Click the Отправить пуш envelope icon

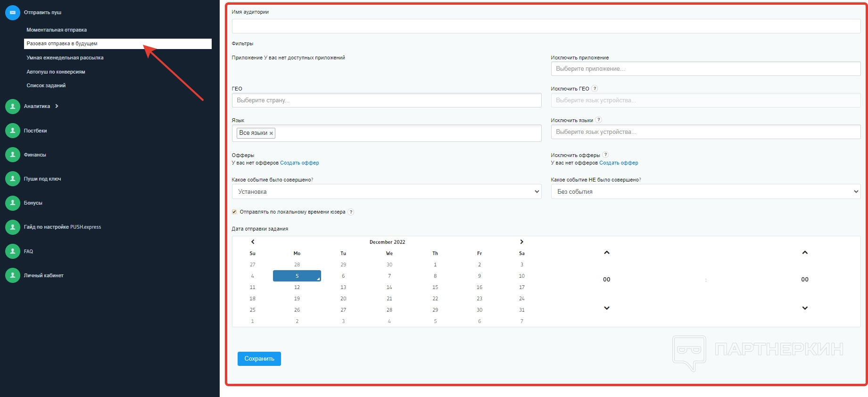(x=12, y=12)
